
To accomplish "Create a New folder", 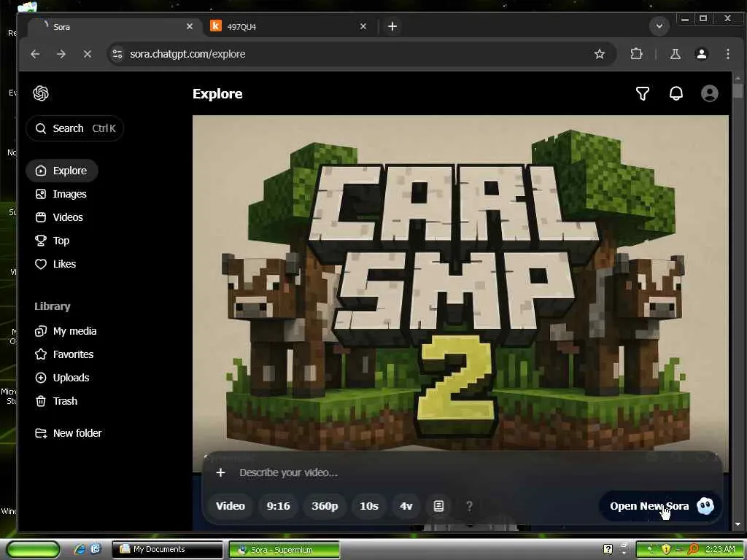I will [69, 433].
